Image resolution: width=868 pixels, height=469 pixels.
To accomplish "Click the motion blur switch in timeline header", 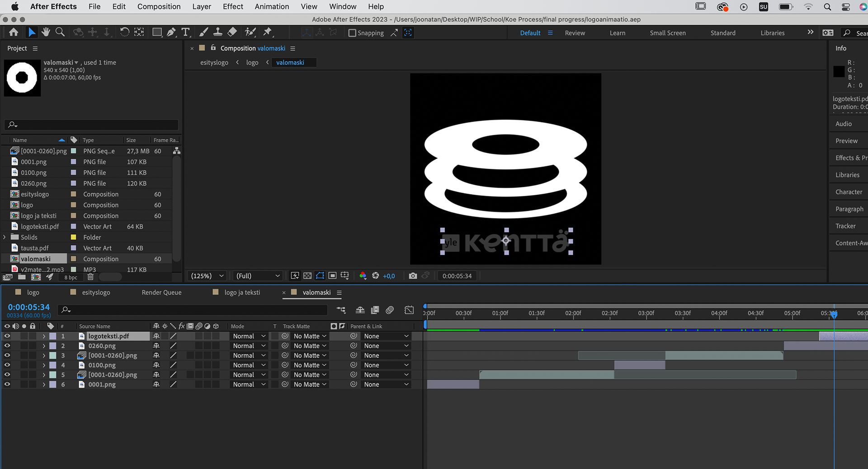I will [390, 310].
